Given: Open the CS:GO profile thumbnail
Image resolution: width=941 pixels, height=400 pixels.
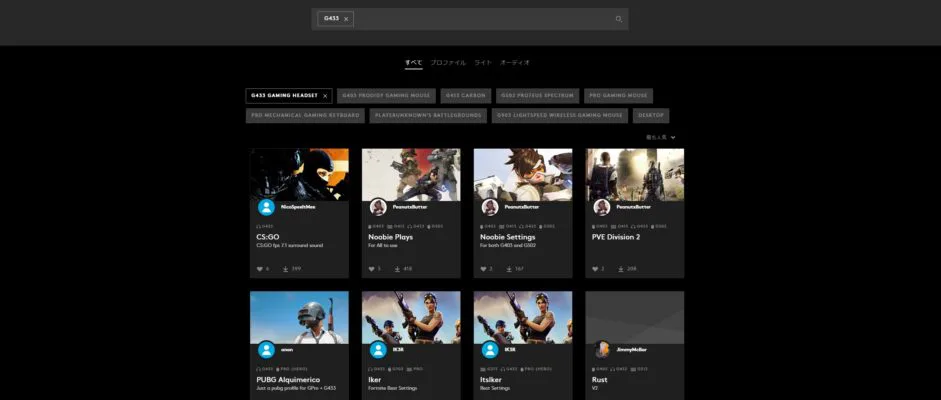Looking at the screenshot, I should [x=299, y=175].
